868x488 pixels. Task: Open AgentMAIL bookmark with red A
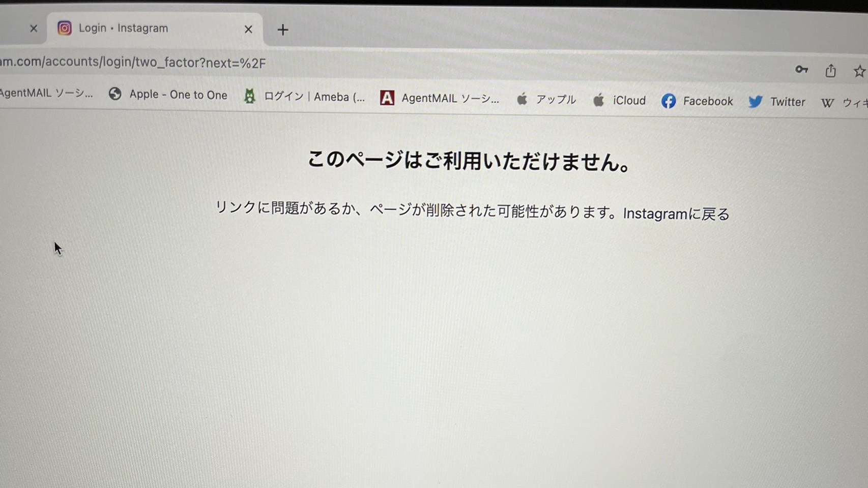(x=440, y=98)
